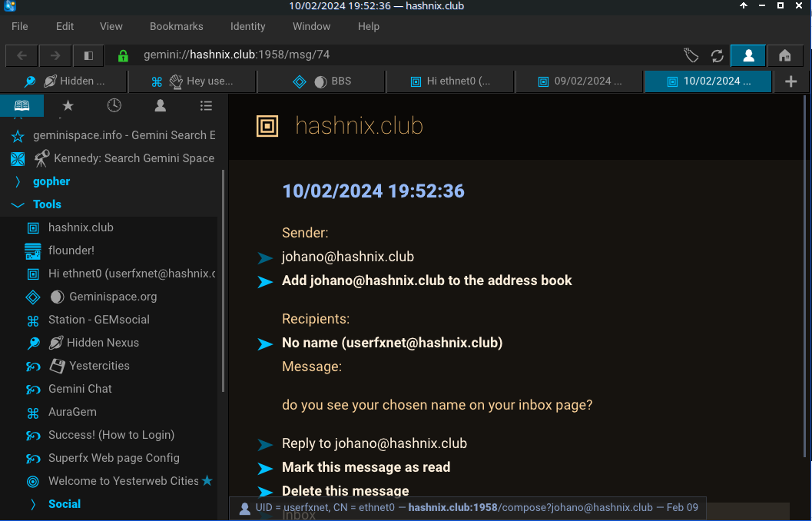This screenshot has height=521, width=812.
Task: Show the Feeds star tab in sidebar
Action: tap(68, 106)
